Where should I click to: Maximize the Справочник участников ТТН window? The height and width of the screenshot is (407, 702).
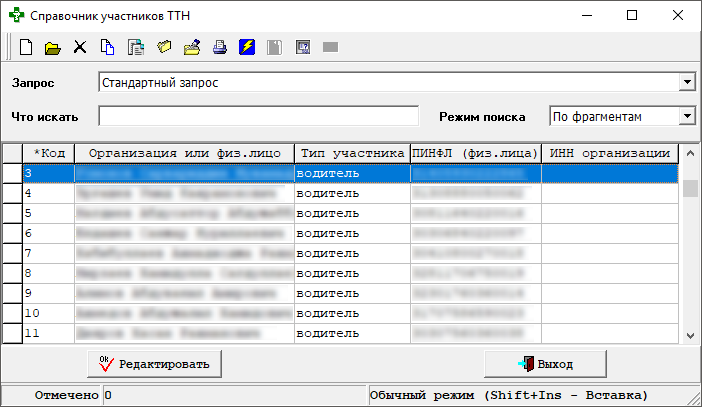[x=632, y=15]
